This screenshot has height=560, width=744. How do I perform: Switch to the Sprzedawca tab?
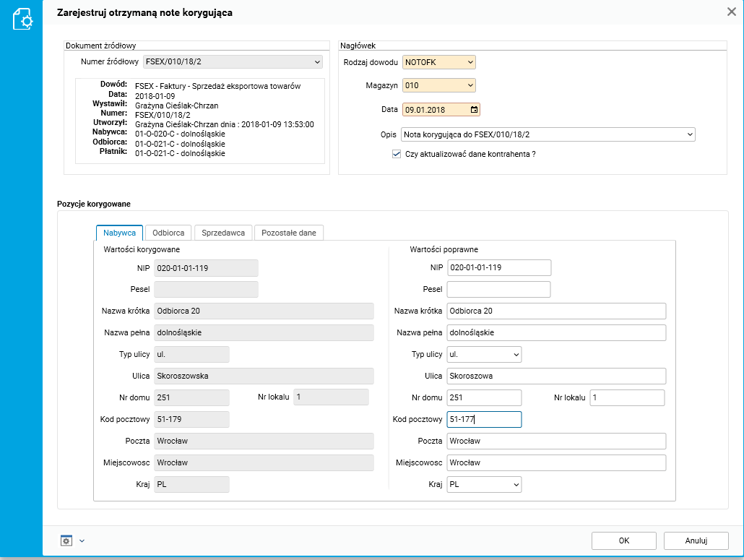pos(224,233)
